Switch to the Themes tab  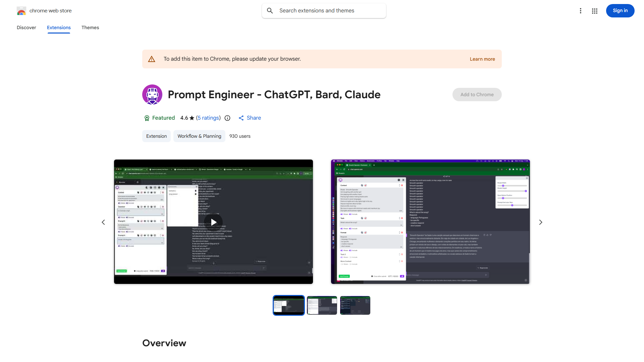(x=90, y=27)
